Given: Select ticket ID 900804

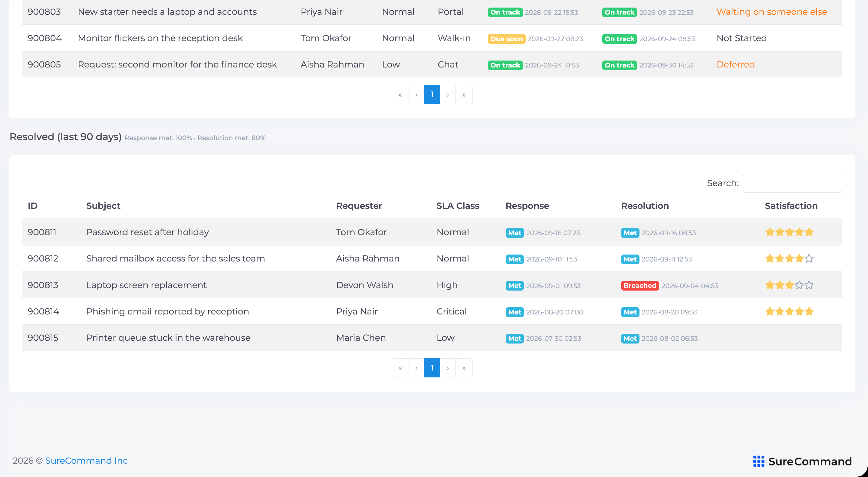Looking at the screenshot, I should click(x=44, y=38).
